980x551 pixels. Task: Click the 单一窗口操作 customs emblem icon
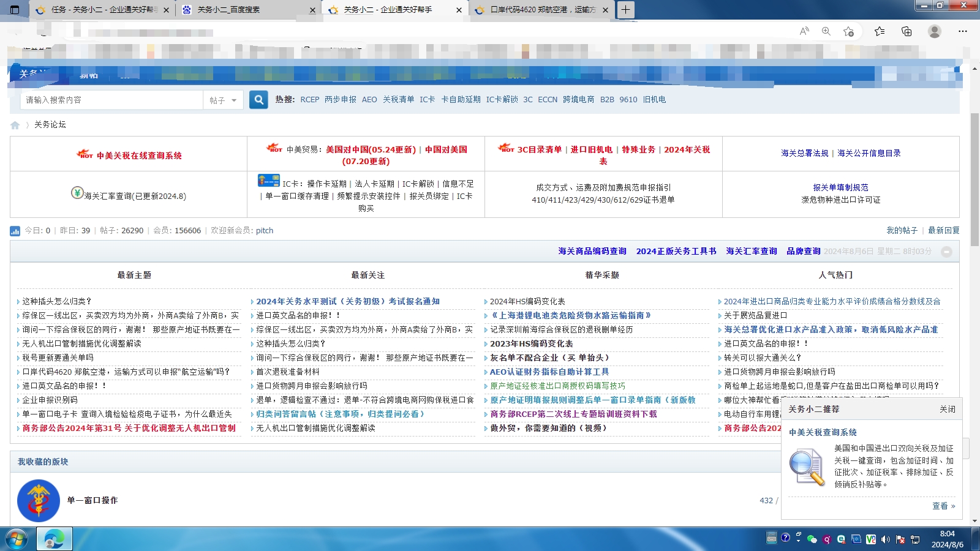coord(39,501)
